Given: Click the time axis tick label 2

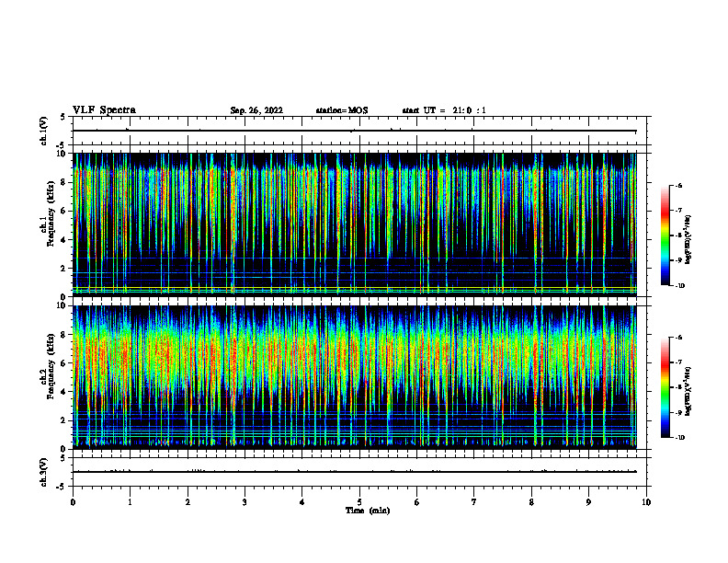Looking at the screenshot, I should pyautogui.click(x=188, y=502).
